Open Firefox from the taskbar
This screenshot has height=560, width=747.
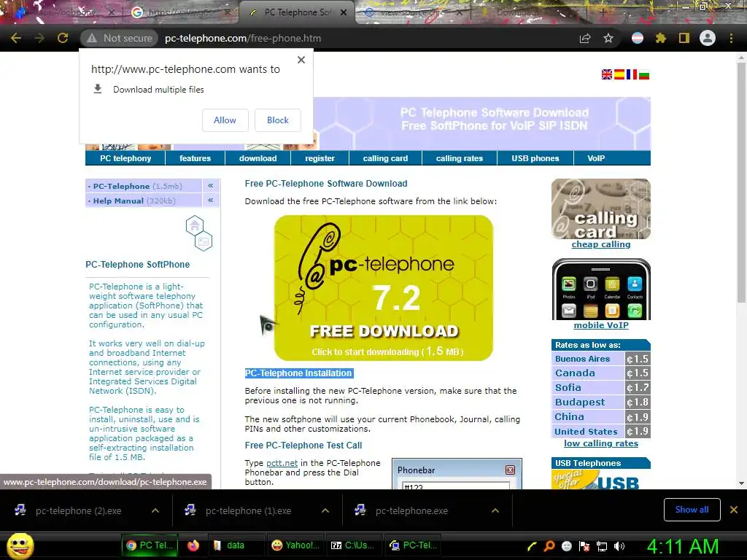coord(193,545)
